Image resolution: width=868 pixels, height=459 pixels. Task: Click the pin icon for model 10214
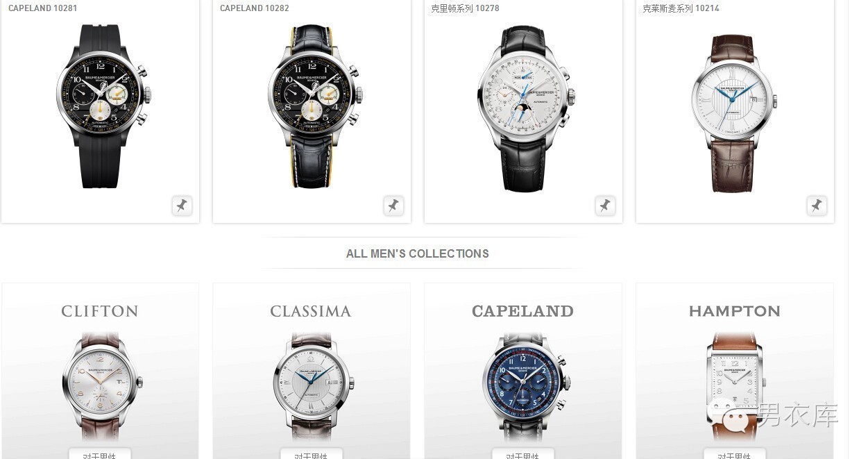click(x=817, y=206)
